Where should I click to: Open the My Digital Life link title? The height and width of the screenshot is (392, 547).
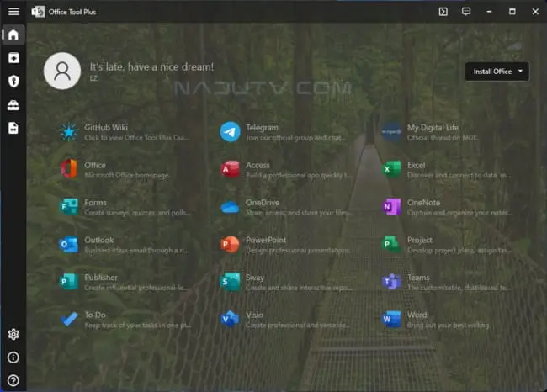[433, 127]
